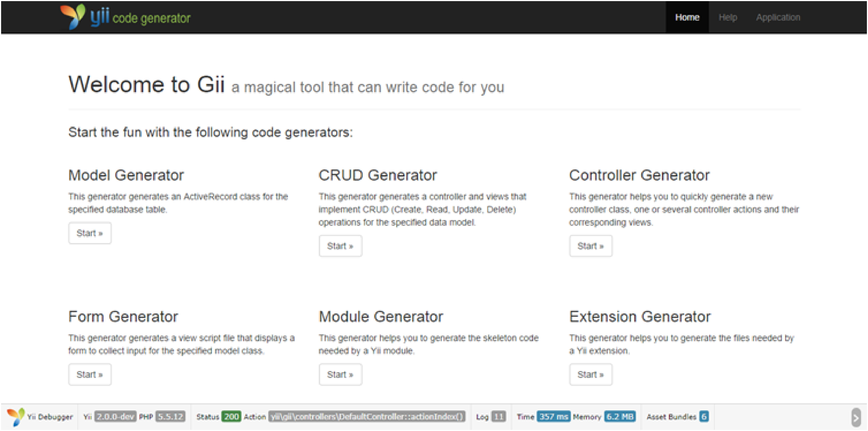Open the Log count badge
Screen dimensions: 868x431
point(498,417)
